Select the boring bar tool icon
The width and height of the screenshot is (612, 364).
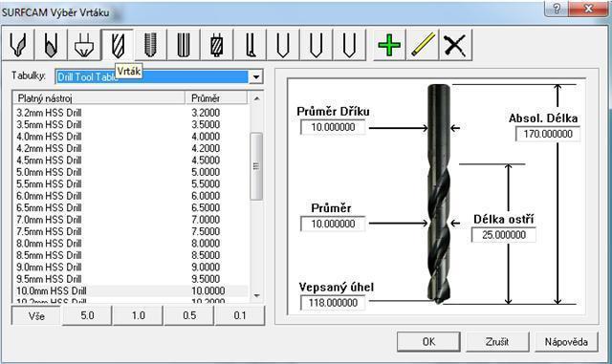[250, 45]
